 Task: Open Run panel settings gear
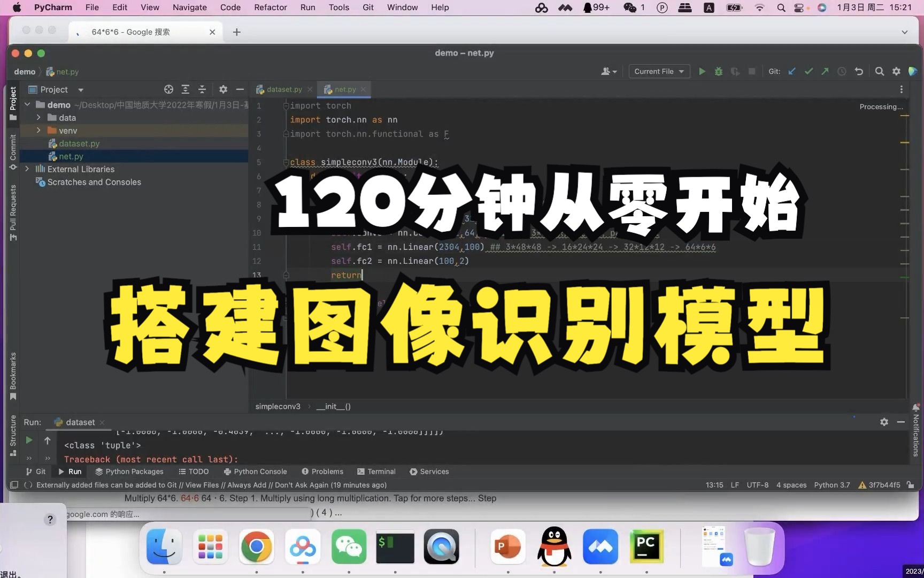point(884,422)
